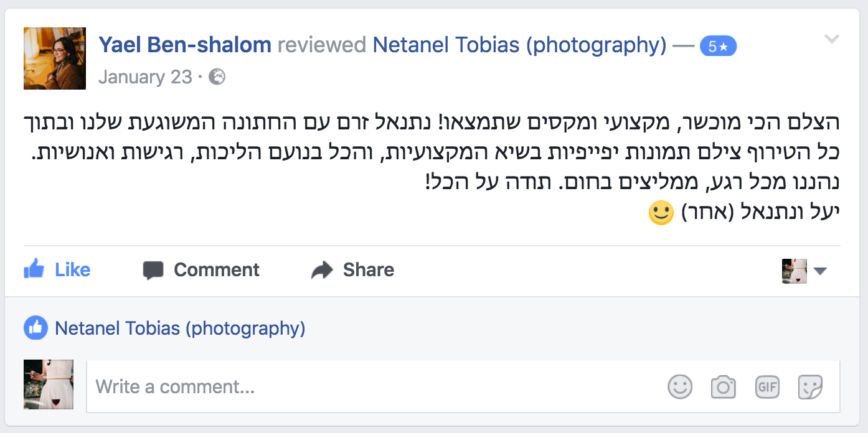Open the sticker picker icon

point(811,387)
